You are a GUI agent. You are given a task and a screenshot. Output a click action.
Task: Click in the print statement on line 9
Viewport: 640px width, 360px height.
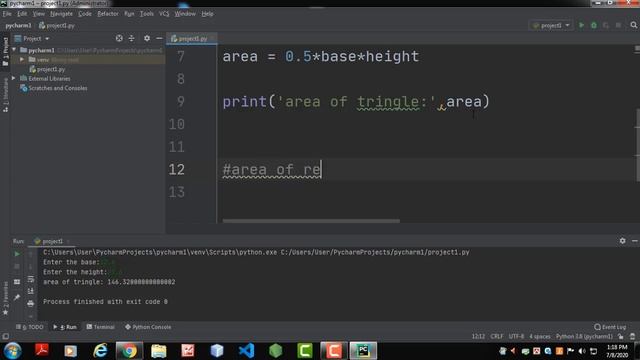(356, 101)
